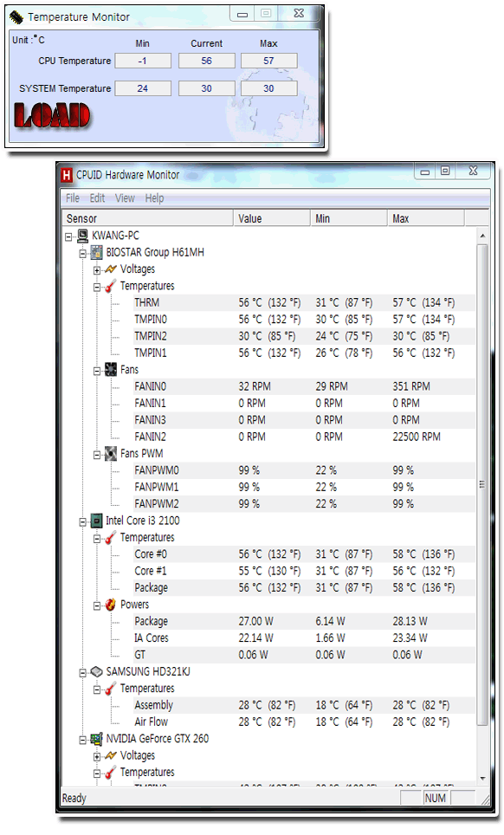Collapse the Powers node
Image resolution: width=504 pixels, height=835 pixels.
pos(97,606)
